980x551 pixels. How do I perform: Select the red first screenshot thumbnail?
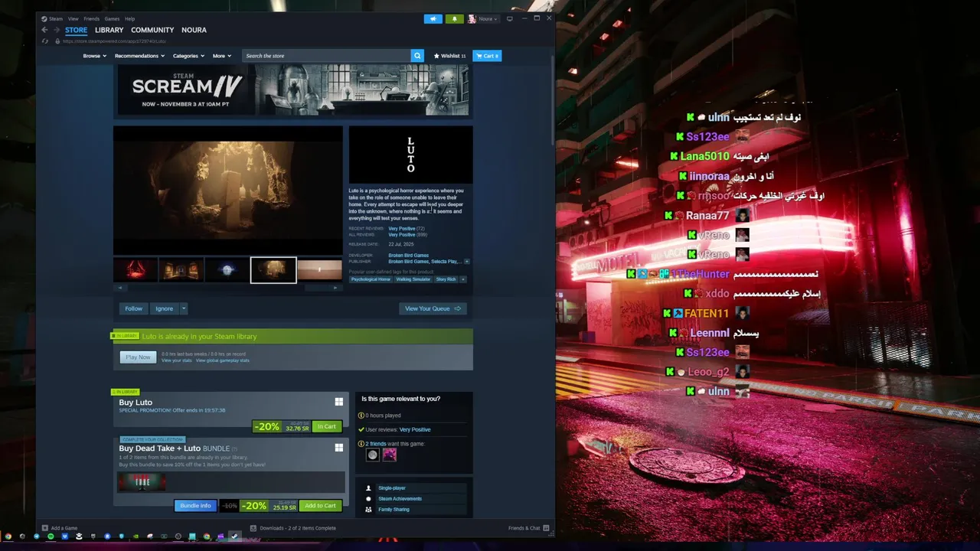tap(136, 270)
